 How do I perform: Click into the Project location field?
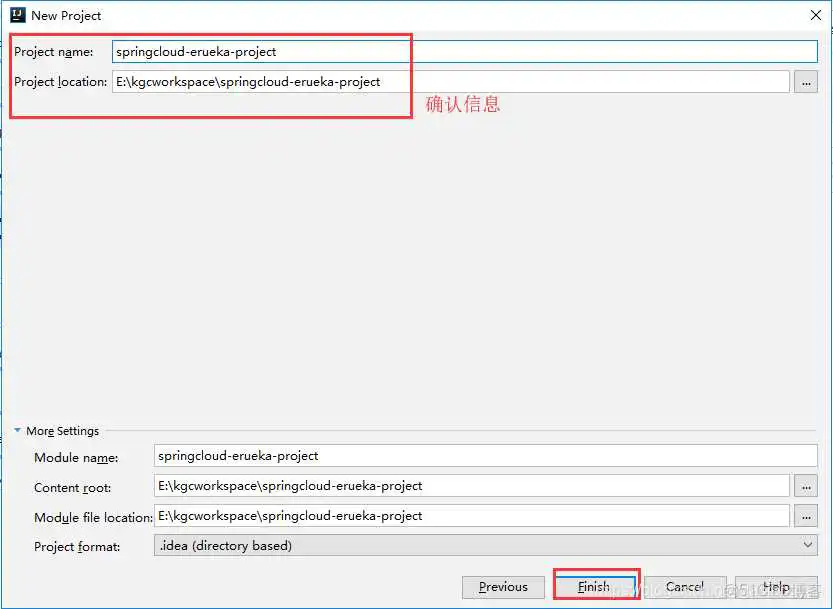pyautogui.click(x=450, y=82)
